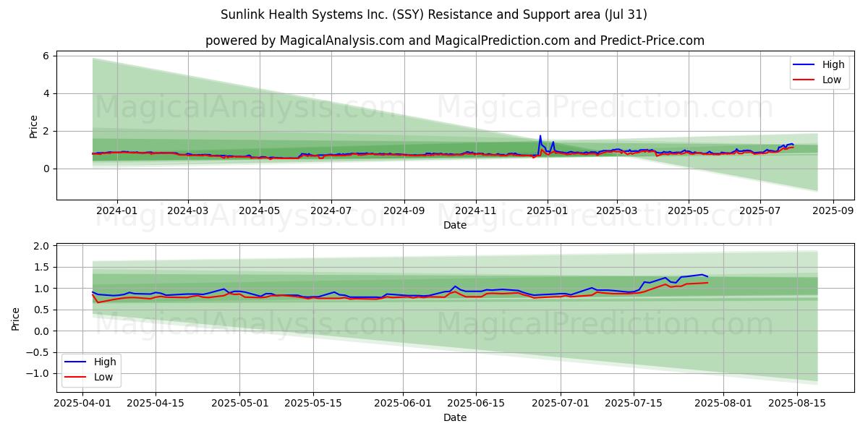Click the '2025-09' tick label
This screenshot has width=868, height=434.
tap(833, 210)
